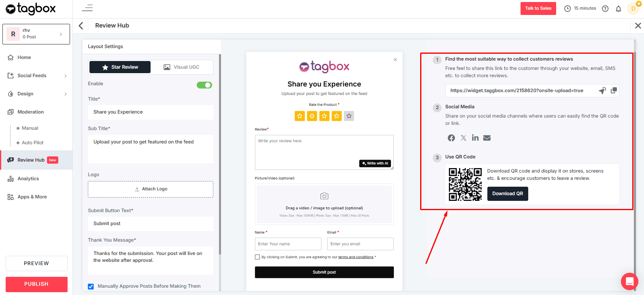Screen dimensions: 644x295
Task: Share on LinkedIn
Action: click(475, 138)
